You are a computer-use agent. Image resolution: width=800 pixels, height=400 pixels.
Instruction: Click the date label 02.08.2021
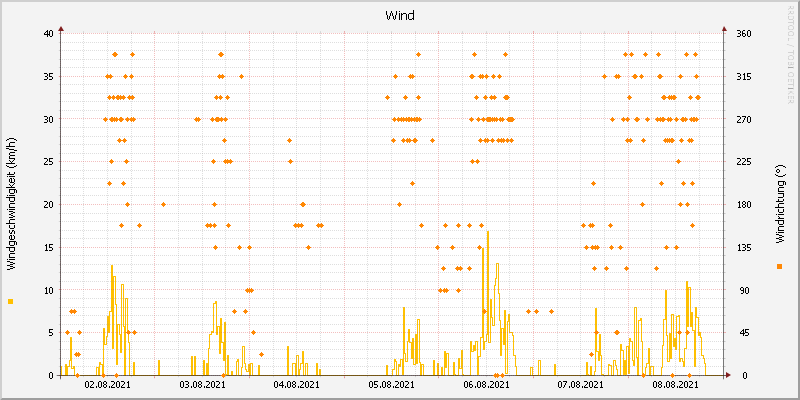108,385
